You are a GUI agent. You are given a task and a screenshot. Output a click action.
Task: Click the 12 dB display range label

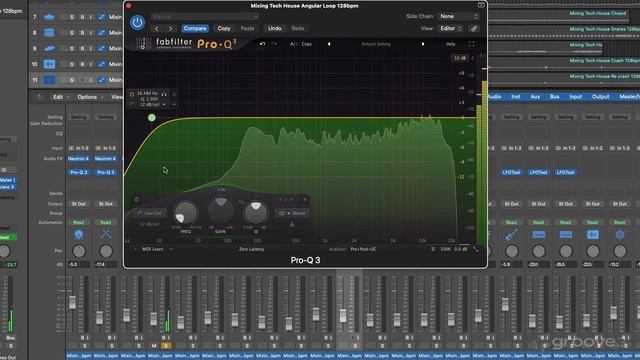pos(460,58)
